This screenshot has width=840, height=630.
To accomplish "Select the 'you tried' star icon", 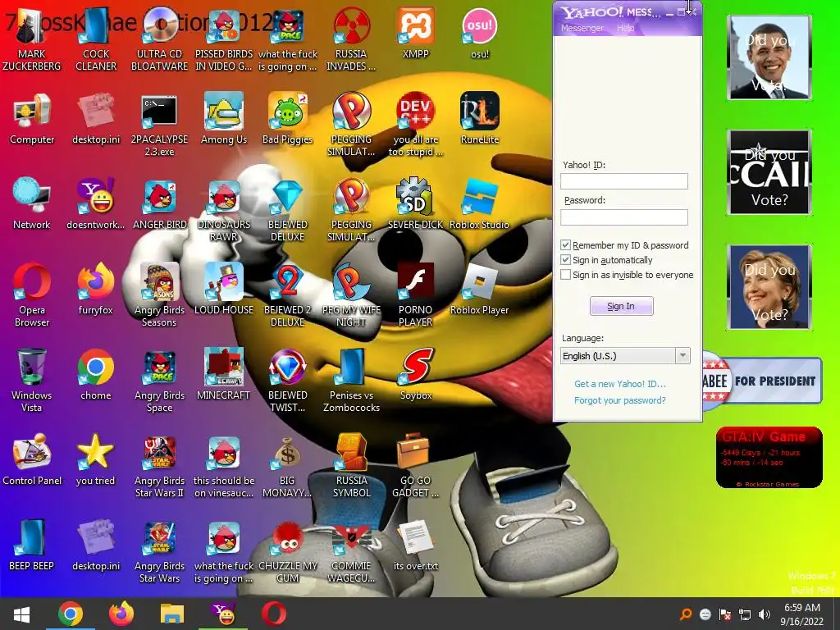I will [95, 459].
